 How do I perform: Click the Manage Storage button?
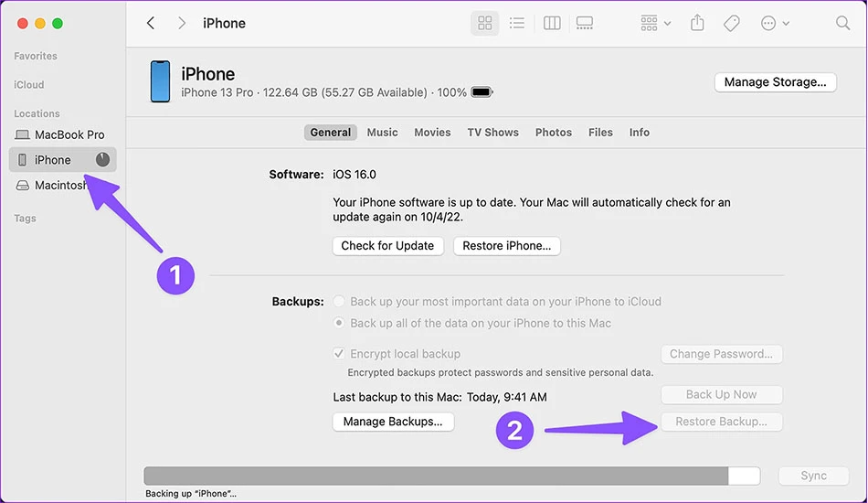tap(775, 82)
